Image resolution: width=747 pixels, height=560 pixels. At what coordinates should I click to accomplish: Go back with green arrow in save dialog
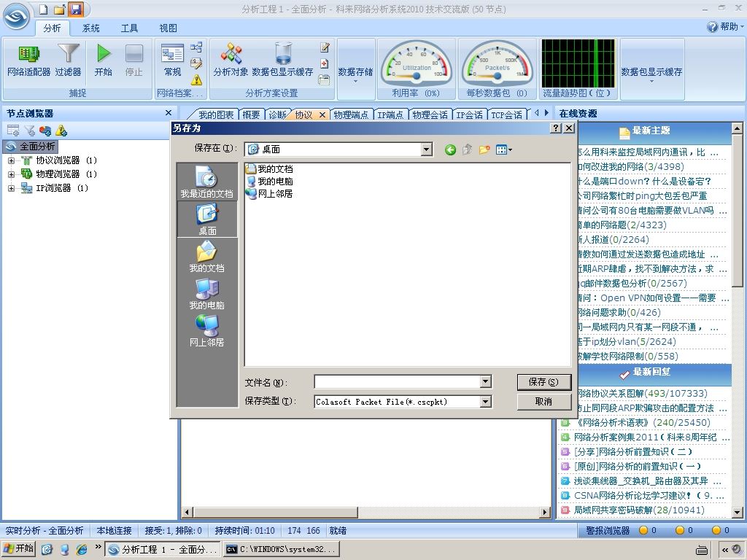pos(450,150)
